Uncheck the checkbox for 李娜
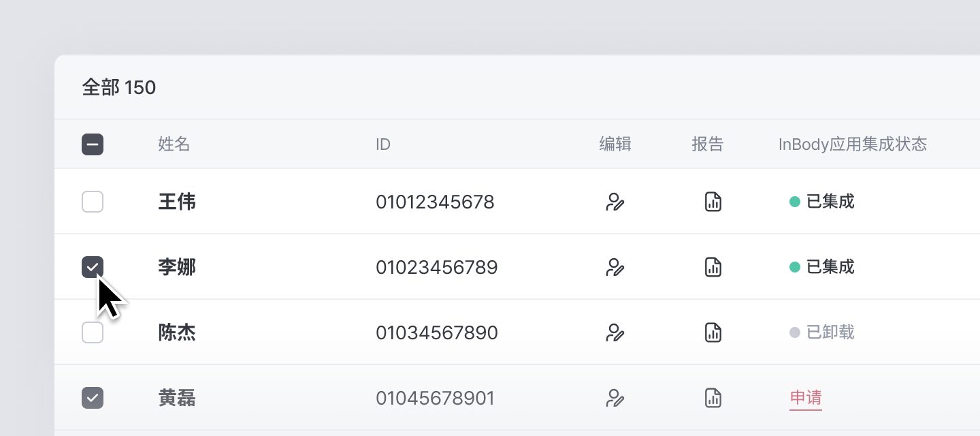Screen dimensions: 980x436 pos(93,267)
